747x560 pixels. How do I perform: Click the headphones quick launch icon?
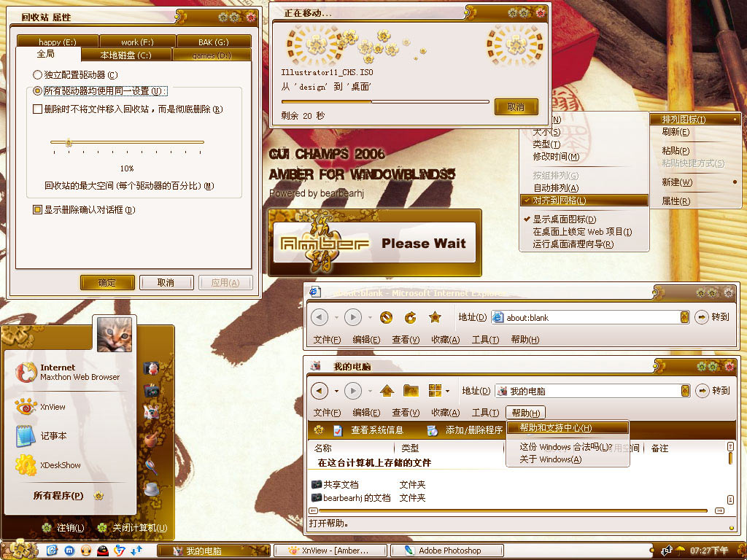tap(86, 551)
